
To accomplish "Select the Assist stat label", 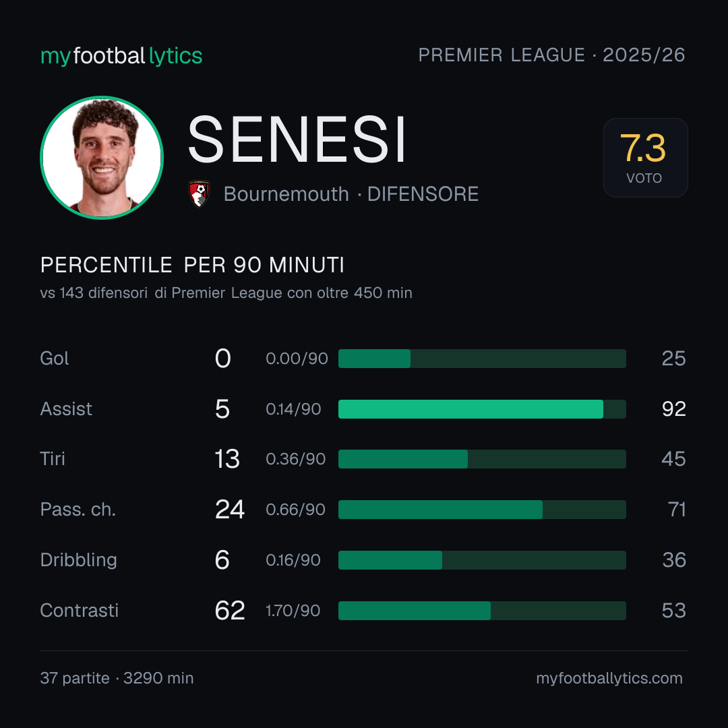I will coord(66,409).
